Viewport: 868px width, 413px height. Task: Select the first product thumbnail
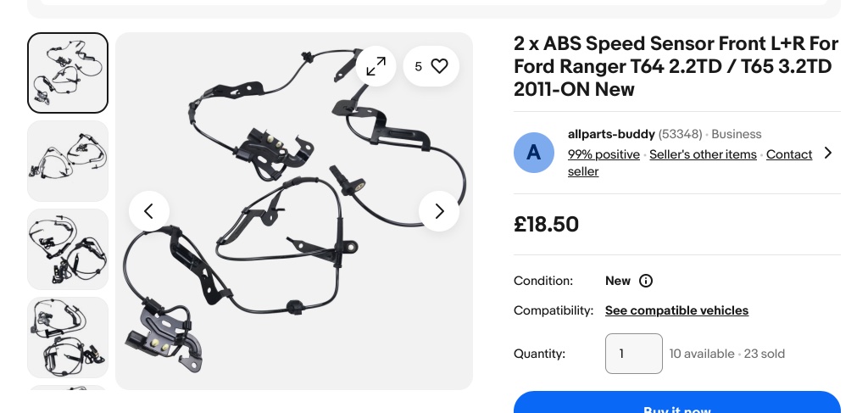68,73
